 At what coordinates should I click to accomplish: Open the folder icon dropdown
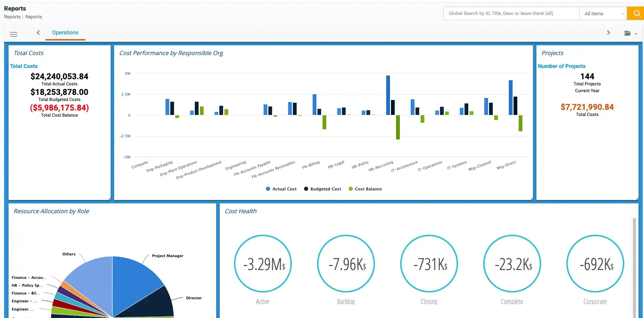pos(630,33)
